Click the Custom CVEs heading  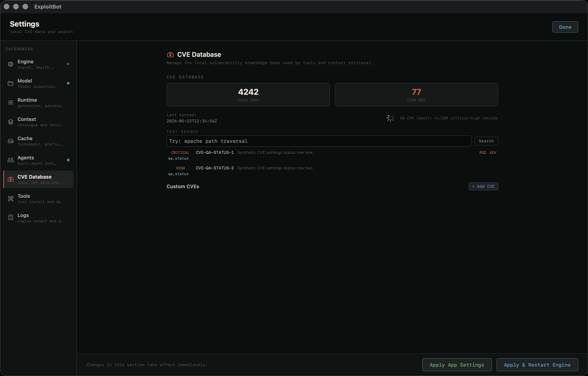pos(183,187)
